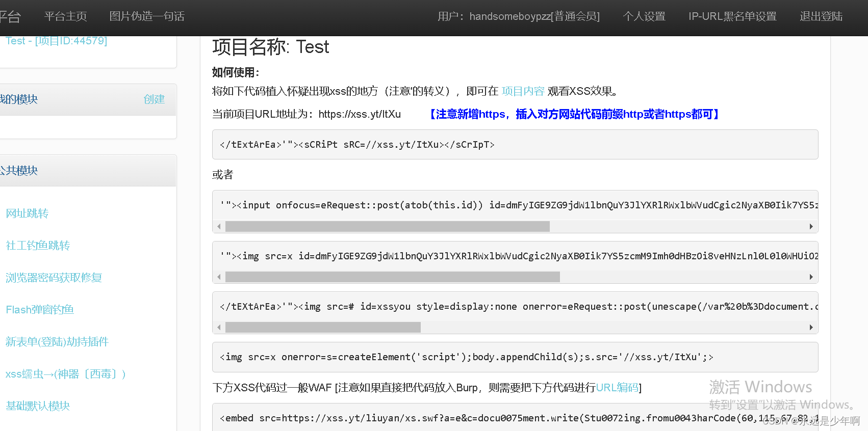The width and height of the screenshot is (868, 431).
Task: Open the 项目内容 link
Action: [x=523, y=91]
